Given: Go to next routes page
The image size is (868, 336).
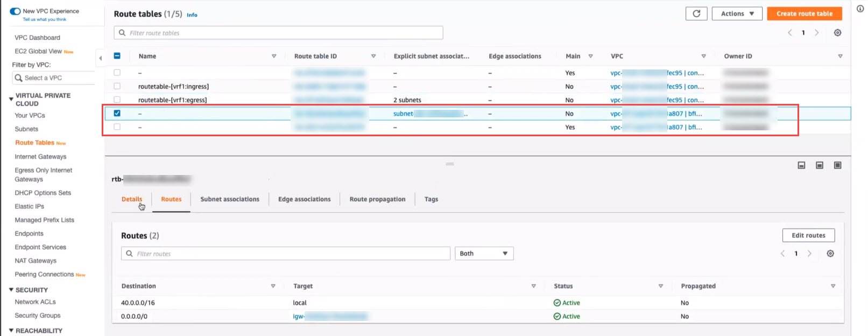Looking at the screenshot, I should tap(809, 254).
